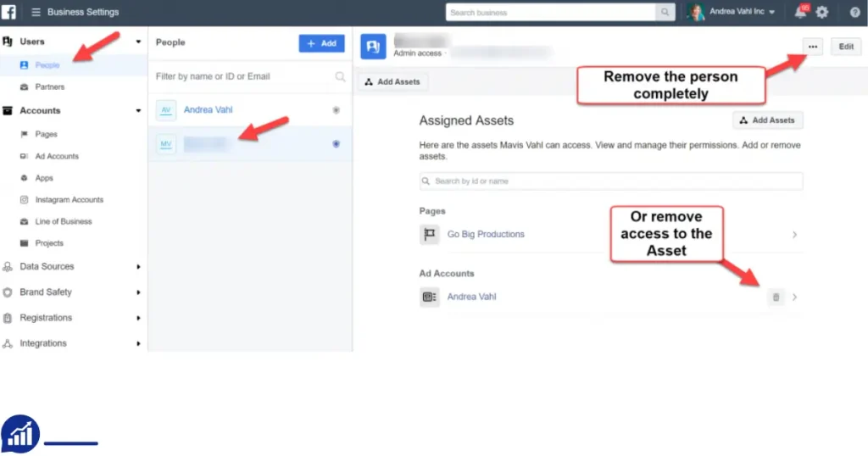Viewport: 868px width, 456px height.
Task: Click Add Assets under the person header
Action: (x=392, y=82)
